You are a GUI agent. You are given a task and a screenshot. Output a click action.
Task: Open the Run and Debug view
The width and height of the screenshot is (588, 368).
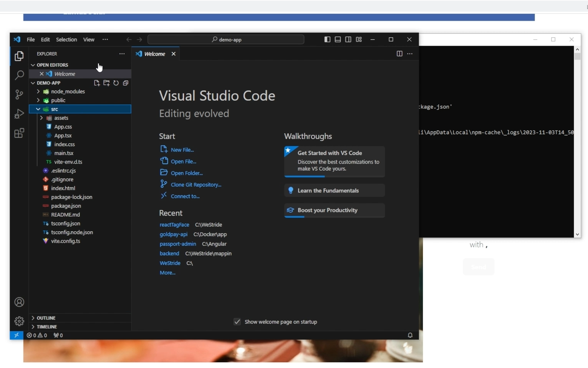pos(19,114)
